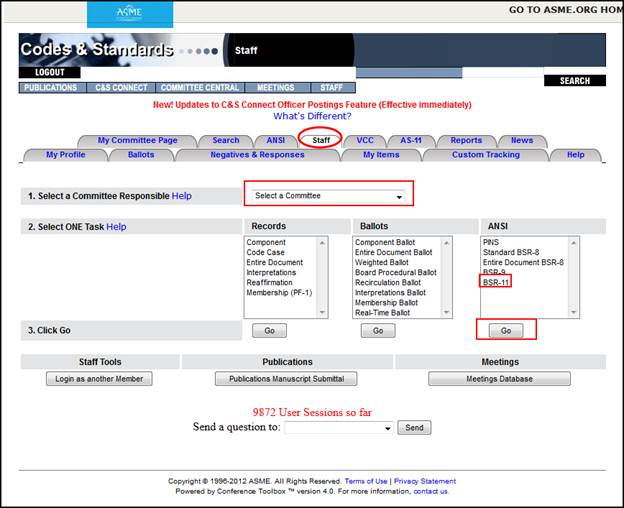The width and height of the screenshot is (624, 508).
Task: Open the C&S CONNECT menu
Action: [x=121, y=88]
